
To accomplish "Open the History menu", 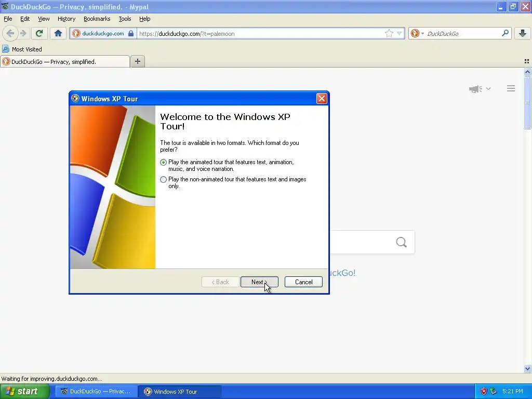I will [x=66, y=19].
